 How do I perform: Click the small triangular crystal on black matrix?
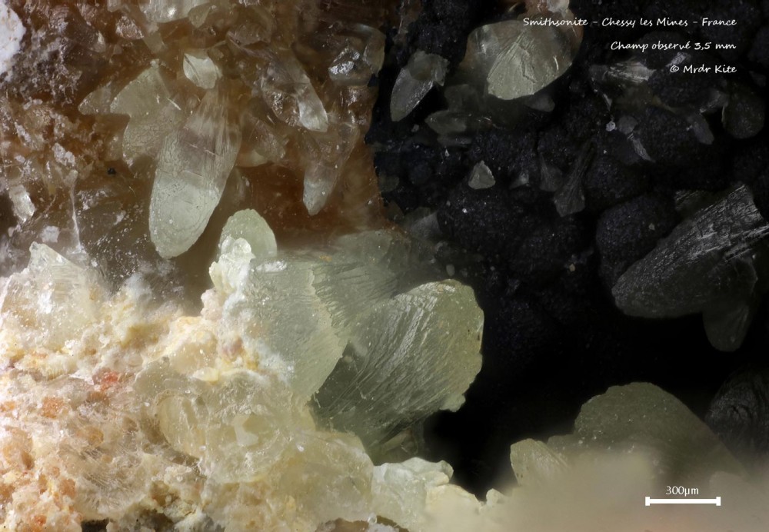[481, 176]
